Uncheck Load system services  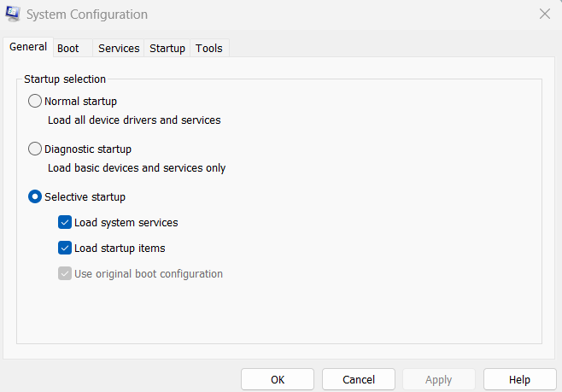click(x=65, y=223)
